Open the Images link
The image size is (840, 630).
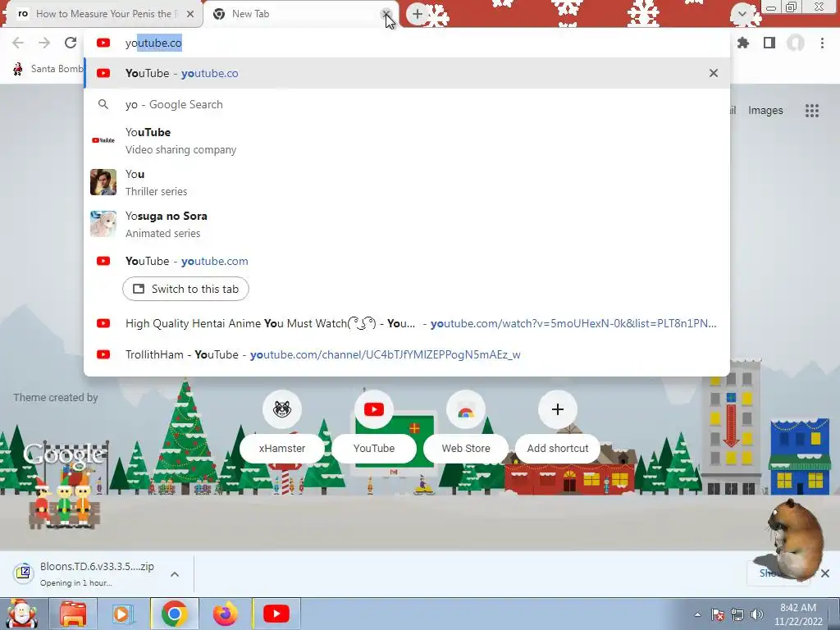point(765,111)
